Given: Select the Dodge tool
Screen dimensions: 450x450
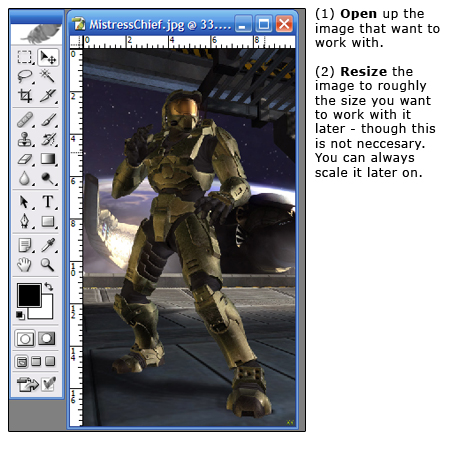Looking at the screenshot, I should [x=48, y=178].
